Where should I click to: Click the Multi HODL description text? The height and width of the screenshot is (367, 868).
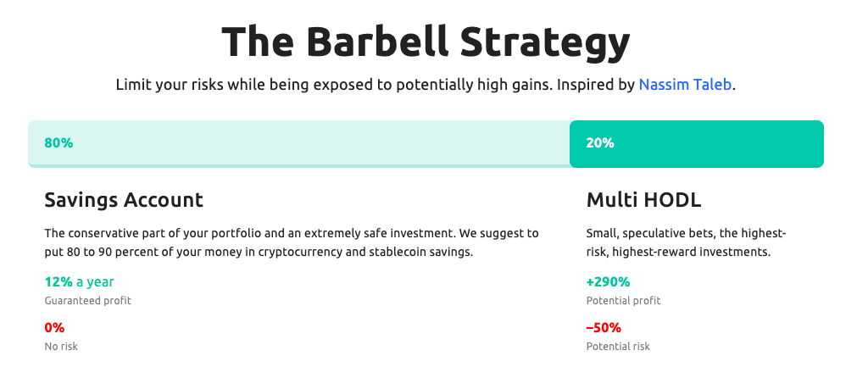click(686, 242)
